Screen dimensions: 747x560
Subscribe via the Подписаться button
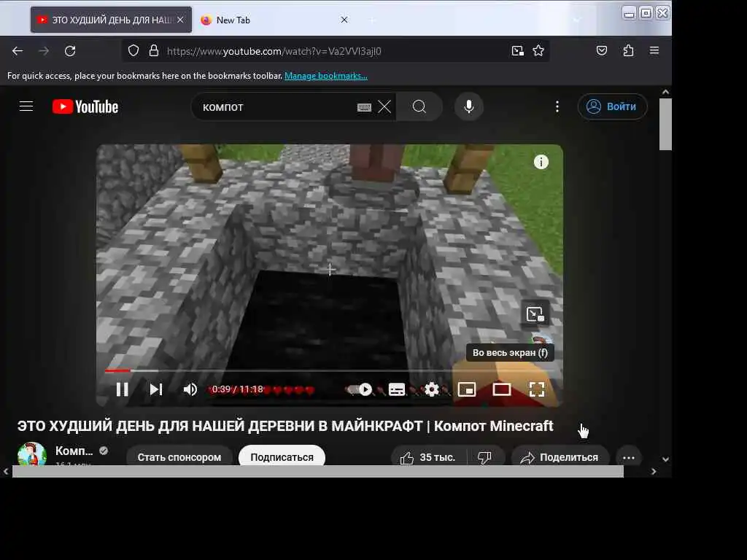coord(282,456)
